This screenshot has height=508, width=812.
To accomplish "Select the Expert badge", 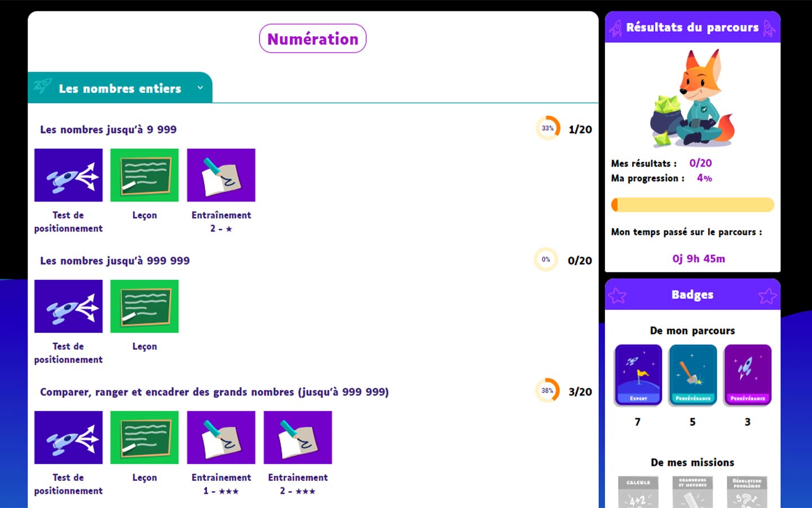I will coord(638,375).
